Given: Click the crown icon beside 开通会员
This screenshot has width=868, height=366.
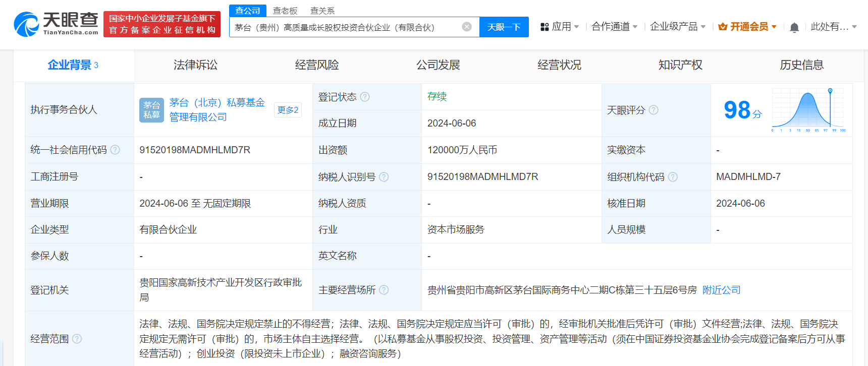Looking at the screenshot, I should 723,27.
